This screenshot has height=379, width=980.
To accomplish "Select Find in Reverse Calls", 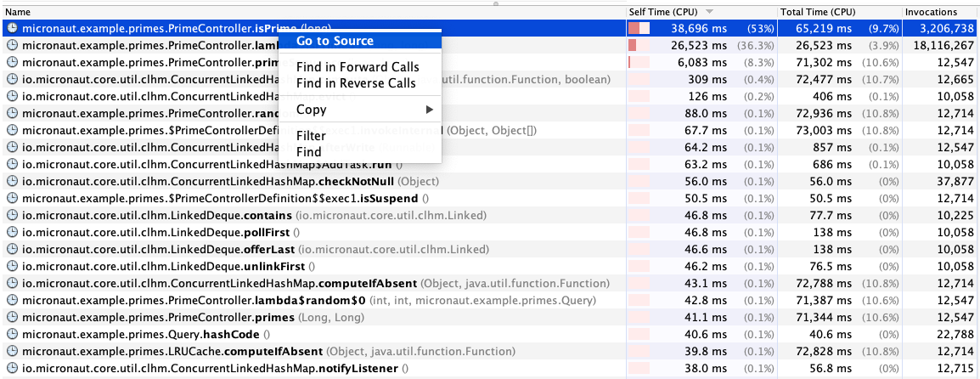I will tap(356, 83).
